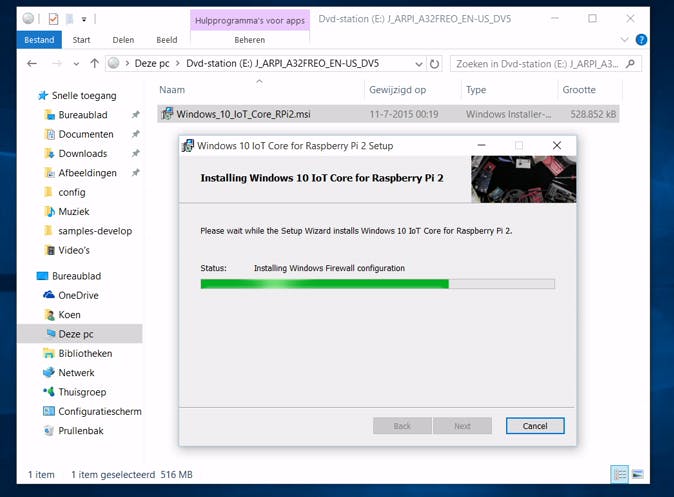Open recent locations dropdown arrow

click(76, 64)
